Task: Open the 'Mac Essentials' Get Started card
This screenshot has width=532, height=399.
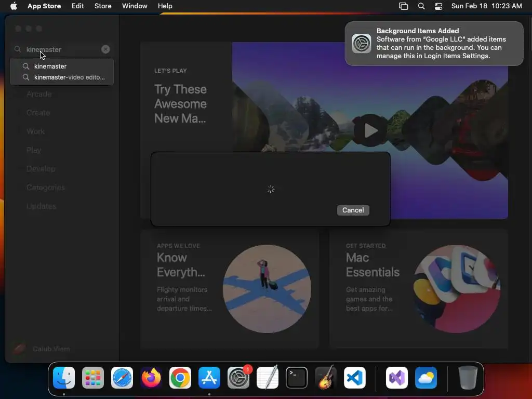Action: (418, 289)
